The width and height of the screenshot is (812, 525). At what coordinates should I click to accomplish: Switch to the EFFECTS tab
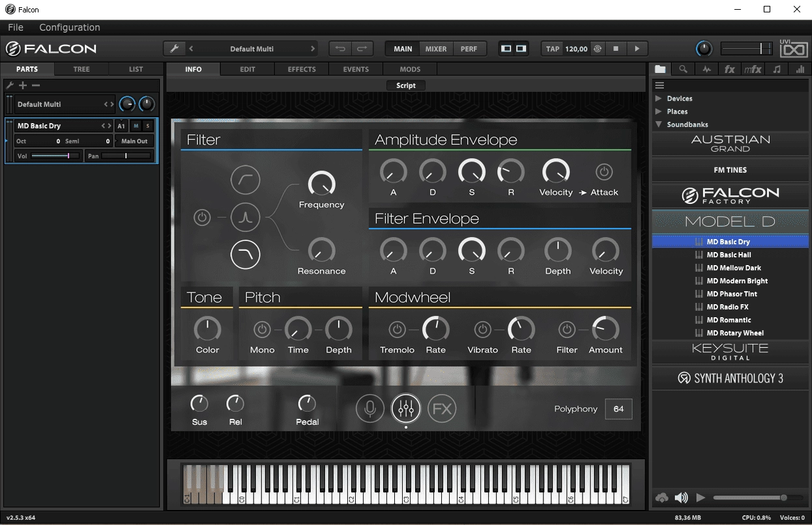[302, 69]
